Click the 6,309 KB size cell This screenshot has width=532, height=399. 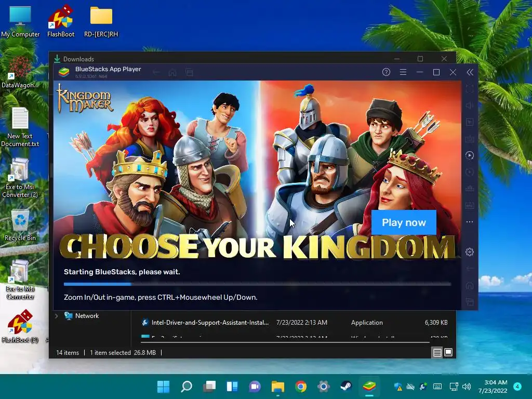(436, 323)
